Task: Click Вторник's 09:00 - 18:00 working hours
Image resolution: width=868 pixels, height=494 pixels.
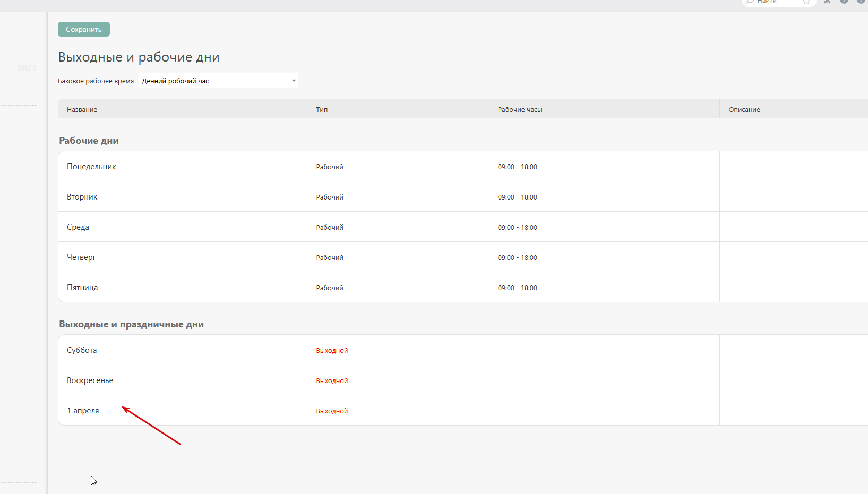Action: click(x=518, y=197)
